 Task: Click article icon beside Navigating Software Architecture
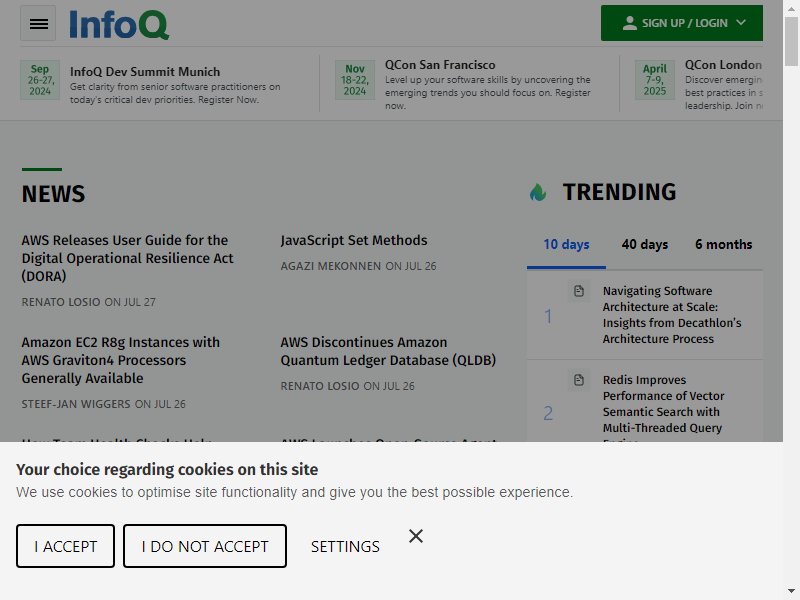tap(579, 291)
